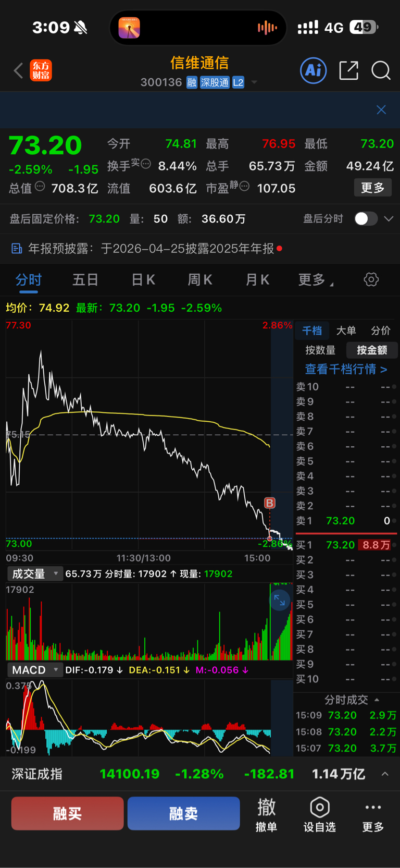This screenshot has width=400, height=868.
Task: Tap the info icon next to 总值
Action: [40, 187]
